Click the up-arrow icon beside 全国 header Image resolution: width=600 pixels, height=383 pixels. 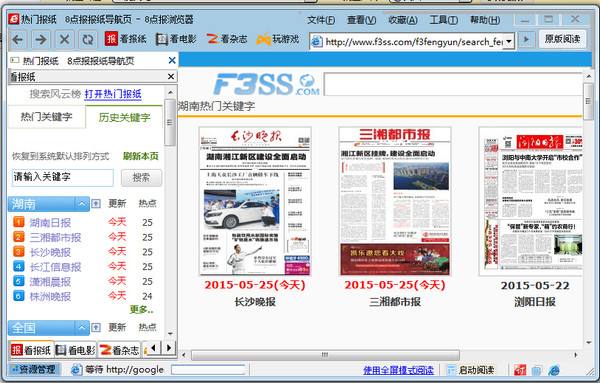tap(96, 328)
